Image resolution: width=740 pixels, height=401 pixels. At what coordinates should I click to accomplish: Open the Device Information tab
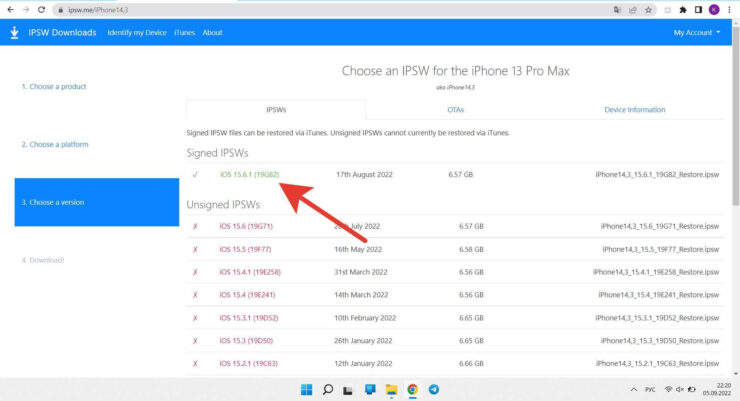pyautogui.click(x=634, y=110)
